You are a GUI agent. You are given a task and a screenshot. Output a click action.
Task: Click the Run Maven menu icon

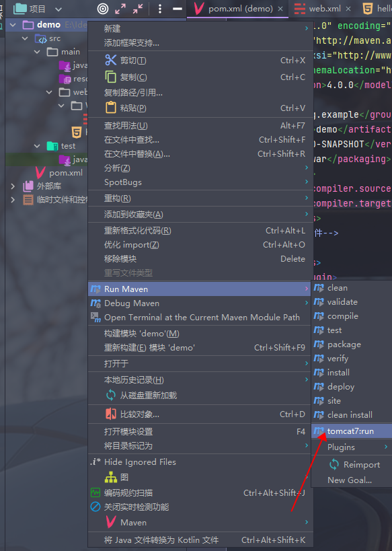tap(95, 289)
